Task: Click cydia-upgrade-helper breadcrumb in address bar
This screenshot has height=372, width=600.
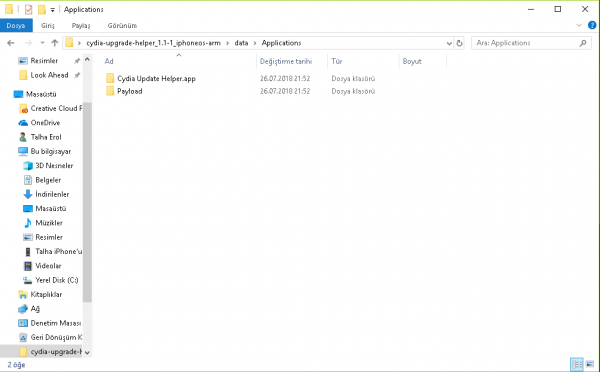Action: tap(153, 43)
